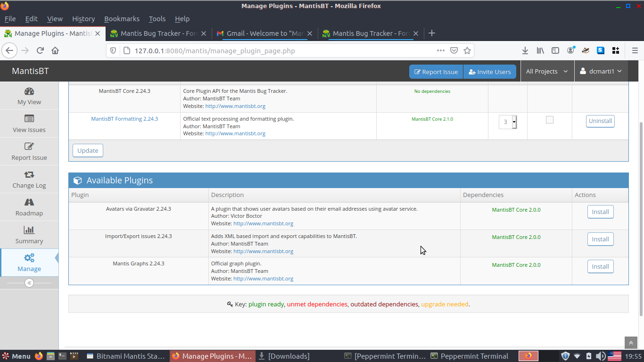Open Summary chart icon in sidebar
Image resolution: width=644 pixels, height=362 pixels.
coord(29,230)
